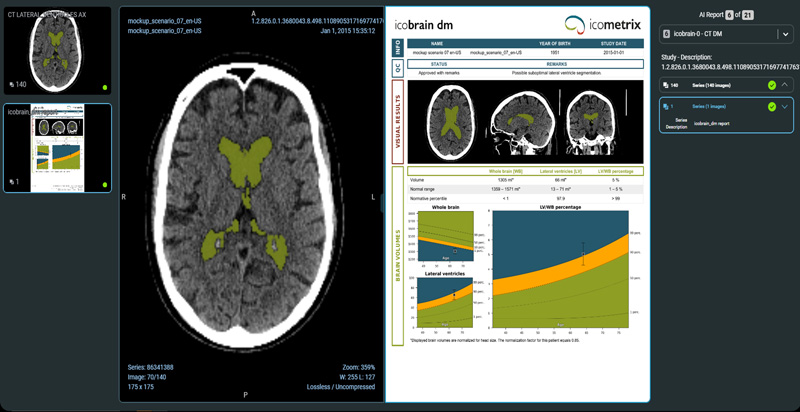Click the number 6 badge inside the report selector
Viewport: 800px width, 412px height.
(x=666, y=34)
